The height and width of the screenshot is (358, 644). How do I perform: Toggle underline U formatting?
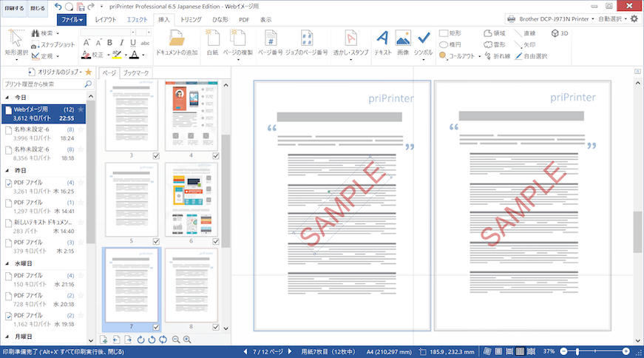pyautogui.click(x=133, y=43)
